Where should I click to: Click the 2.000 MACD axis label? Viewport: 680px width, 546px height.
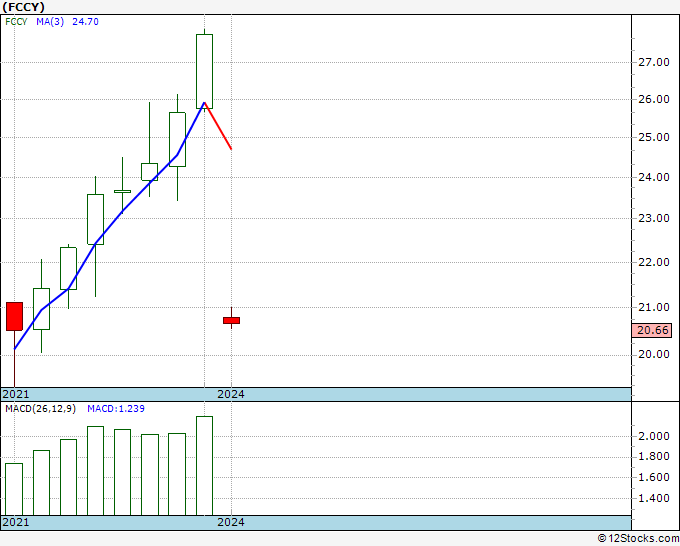click(x=654, y=436)
